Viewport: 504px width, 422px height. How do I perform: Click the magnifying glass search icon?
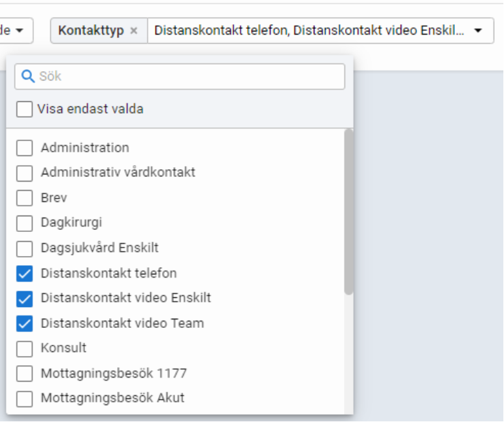(x=27, y=76)
